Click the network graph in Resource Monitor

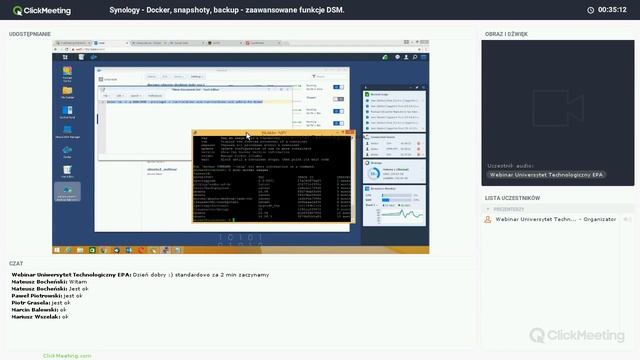click(401, 215)
